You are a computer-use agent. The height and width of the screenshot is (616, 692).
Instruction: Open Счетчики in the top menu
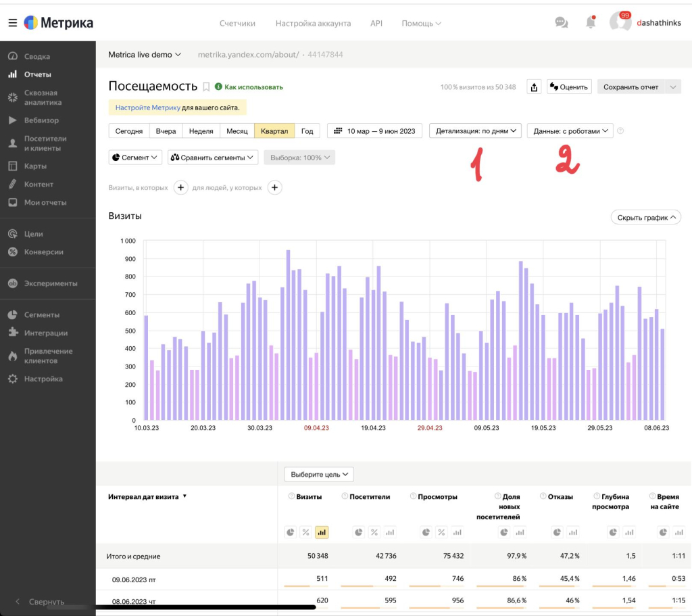(x=237, y=23)
